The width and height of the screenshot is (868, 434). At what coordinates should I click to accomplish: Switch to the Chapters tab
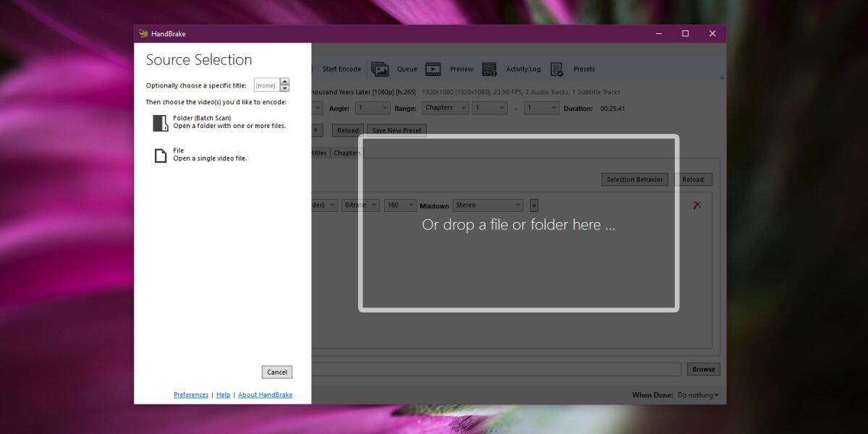coord(347,153)
